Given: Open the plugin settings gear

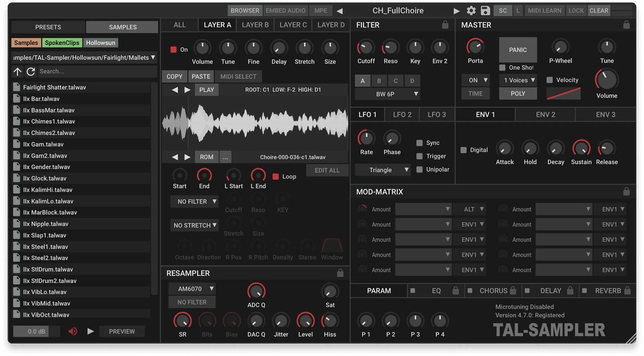Looking at the screenshot, I should coord(471,10).
